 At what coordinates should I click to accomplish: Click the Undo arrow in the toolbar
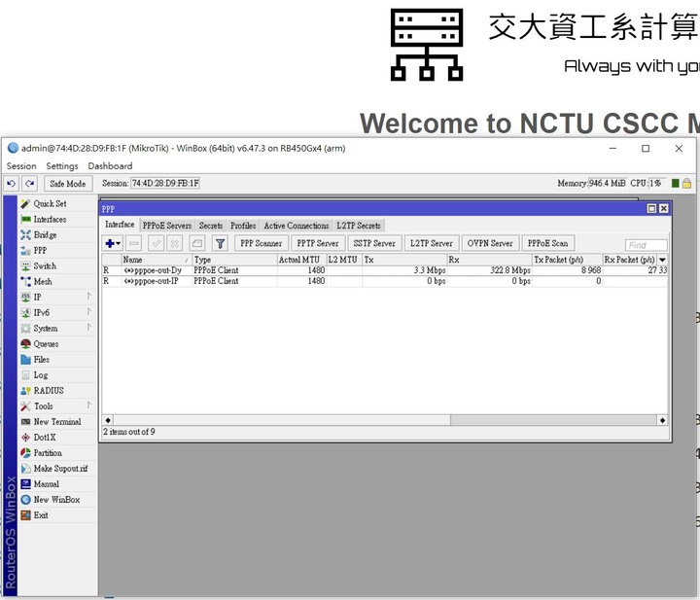click(x=12, y=184)
